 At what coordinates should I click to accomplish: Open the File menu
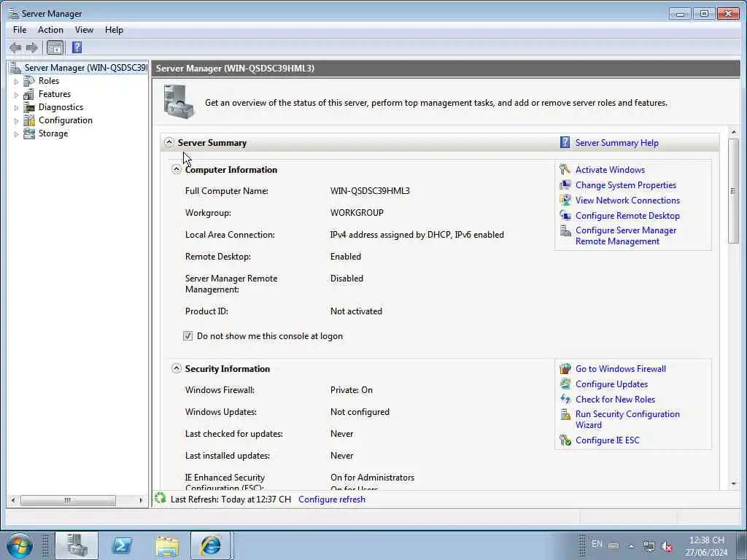(x=20, y=29)
